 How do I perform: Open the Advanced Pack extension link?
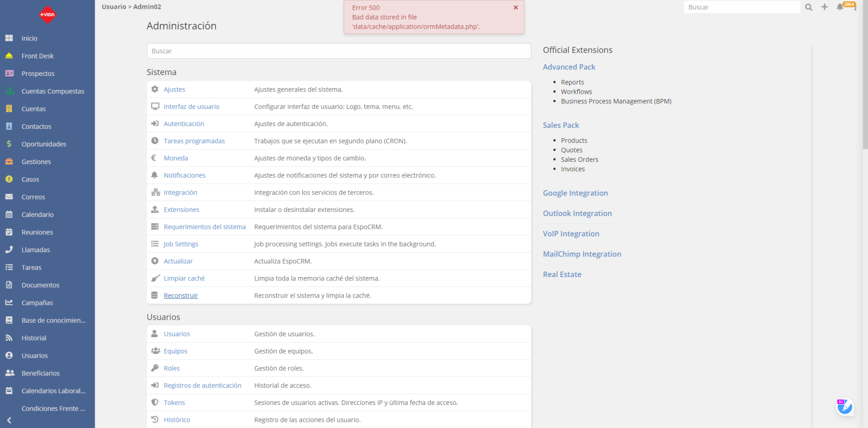569,67
